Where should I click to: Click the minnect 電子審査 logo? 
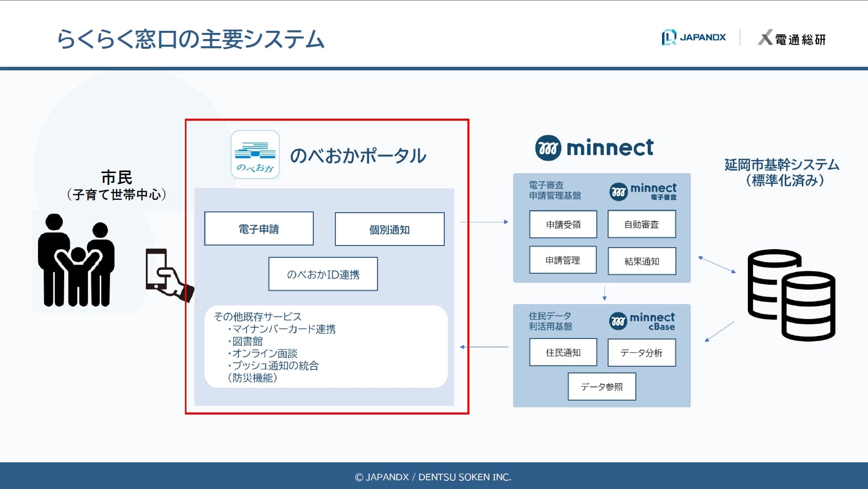(643, 191)
